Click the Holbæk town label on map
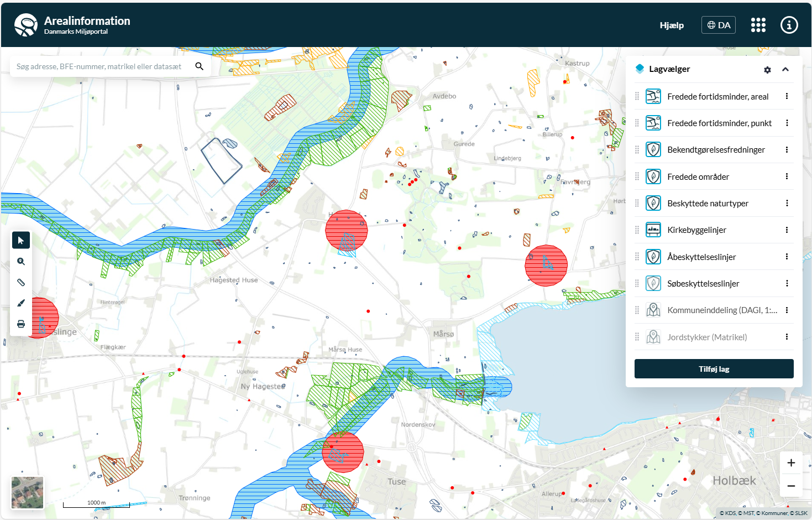 tap(734, 480)
